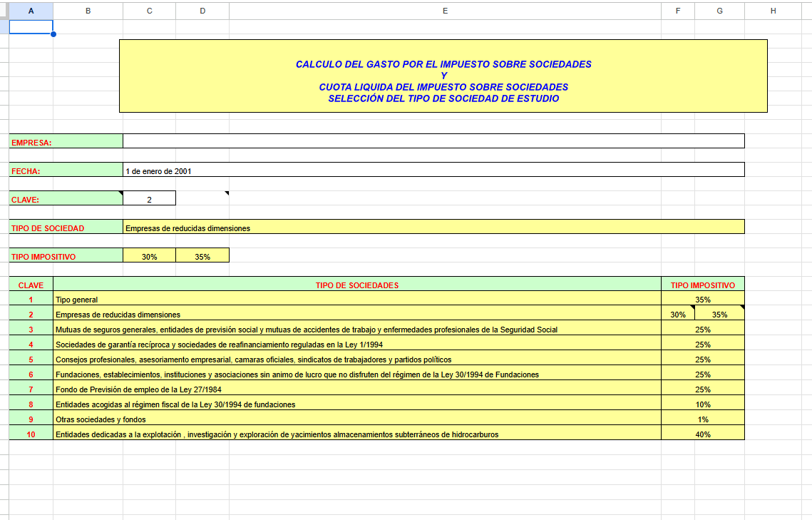
Task: Click the empty EMPRESA name field
Action: tap(433, 141)
